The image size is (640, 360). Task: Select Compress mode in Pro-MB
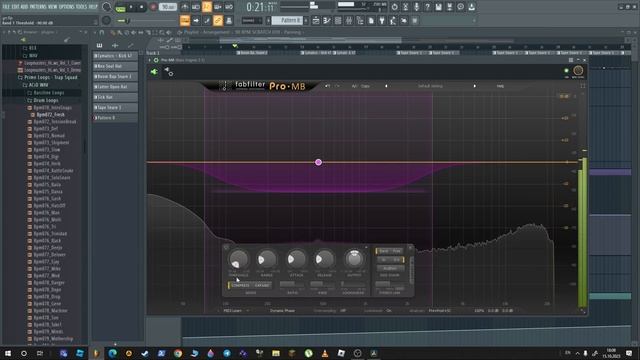pos(240,285)
